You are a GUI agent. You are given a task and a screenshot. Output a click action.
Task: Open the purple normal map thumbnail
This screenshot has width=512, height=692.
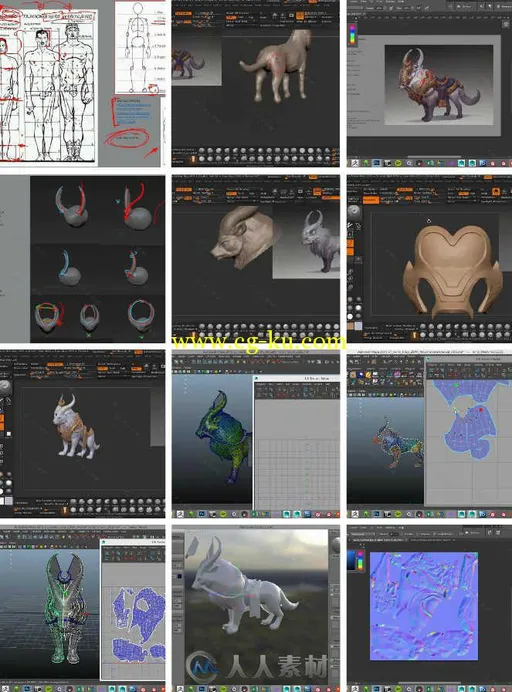(429, 609)
